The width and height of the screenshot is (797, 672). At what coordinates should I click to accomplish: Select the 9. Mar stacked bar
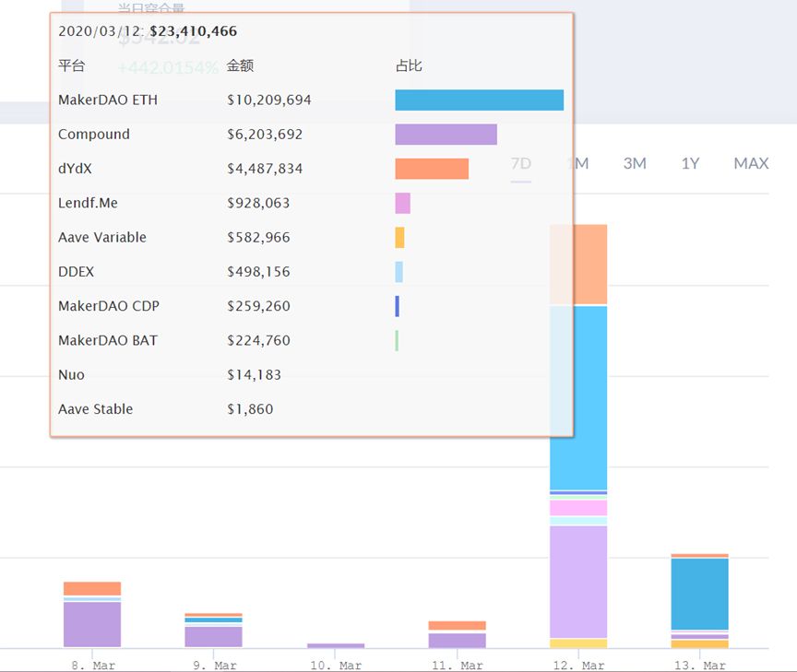tap(213, 631)
